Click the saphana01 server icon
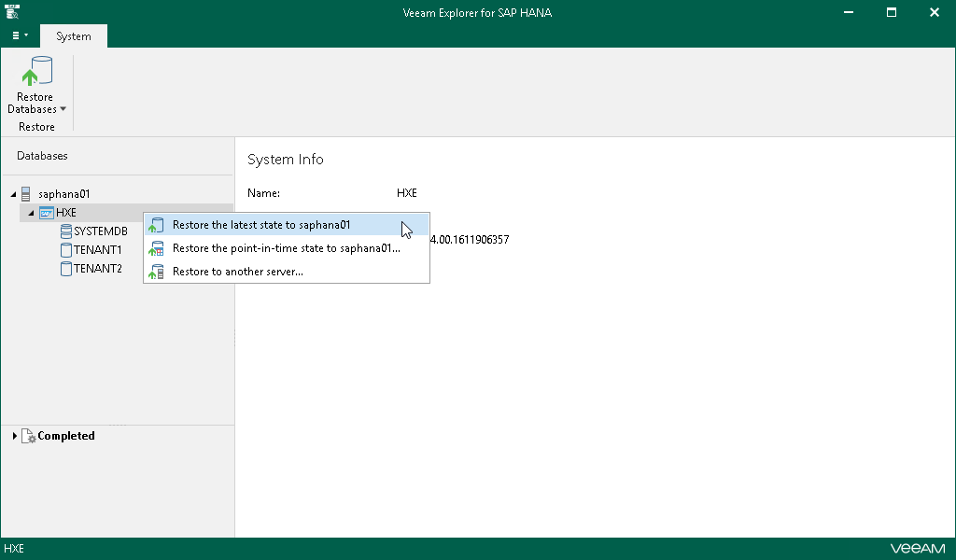This screenshot has width=956, height=560. [x=25, y=194]
